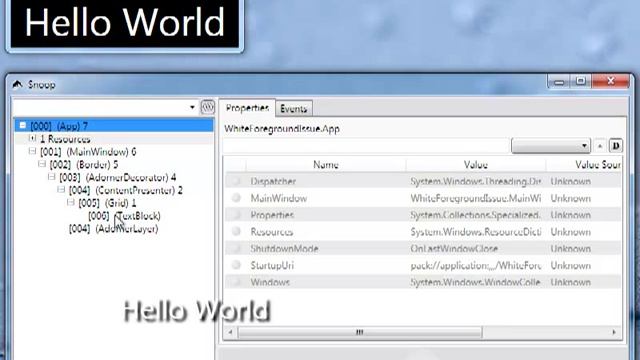Collapse the [000] (App) tree node
This screenshot has width=640, height=360.
coord(23,126)
